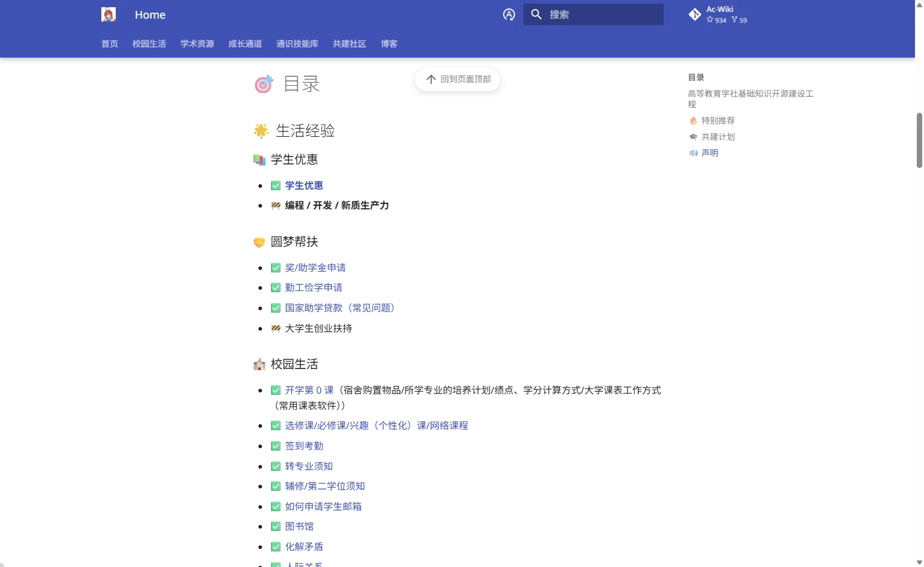Click the checkmark box beside 勤工俭学申请
Image resolution: width=924 pixels, height=567 pixels.
point(276,288)
